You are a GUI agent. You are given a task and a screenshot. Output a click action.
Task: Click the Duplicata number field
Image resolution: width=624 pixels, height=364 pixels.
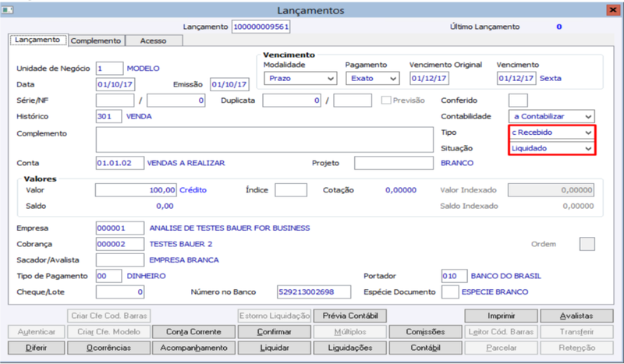point(292,101)
